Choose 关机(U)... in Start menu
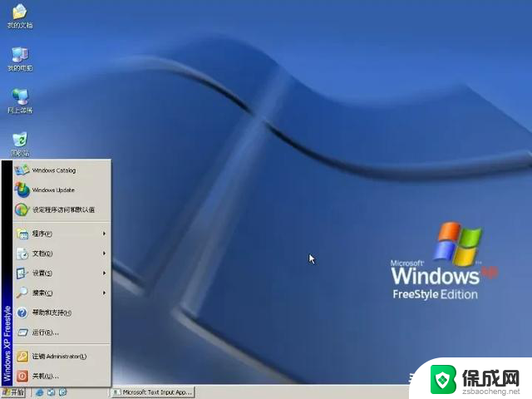Screen dimensions: 532x399 [x=62, y=376]
